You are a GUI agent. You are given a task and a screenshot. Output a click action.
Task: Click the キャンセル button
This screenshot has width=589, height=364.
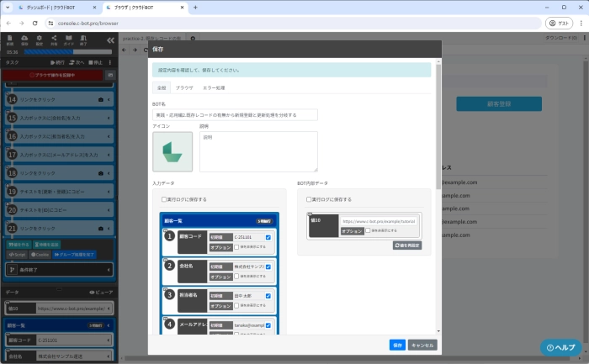coord(422,345)
